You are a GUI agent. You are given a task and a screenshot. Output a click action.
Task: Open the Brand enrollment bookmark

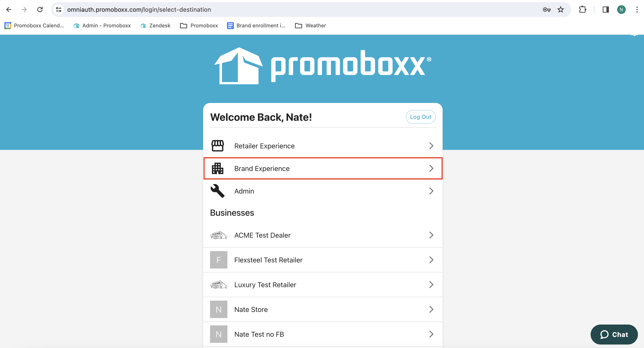[x=256, y=26]
